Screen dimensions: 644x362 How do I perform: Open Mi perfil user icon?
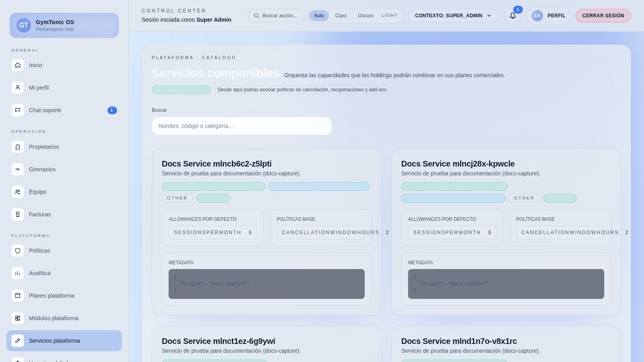(18, 88)
